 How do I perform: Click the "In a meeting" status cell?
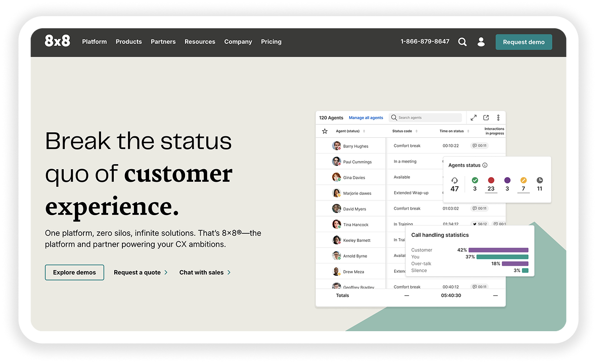(x=405, y=161)
